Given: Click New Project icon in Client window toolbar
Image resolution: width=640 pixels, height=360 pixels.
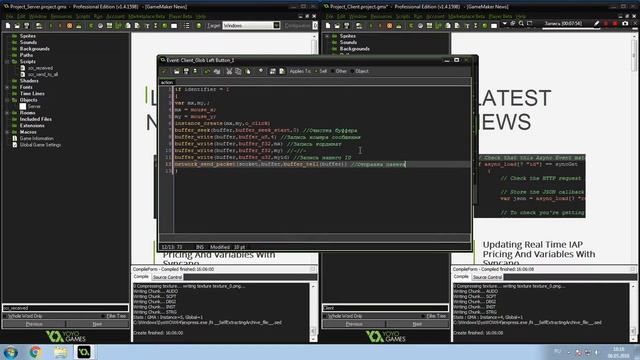Looking at the screenshot, I should tap(328, 26).
